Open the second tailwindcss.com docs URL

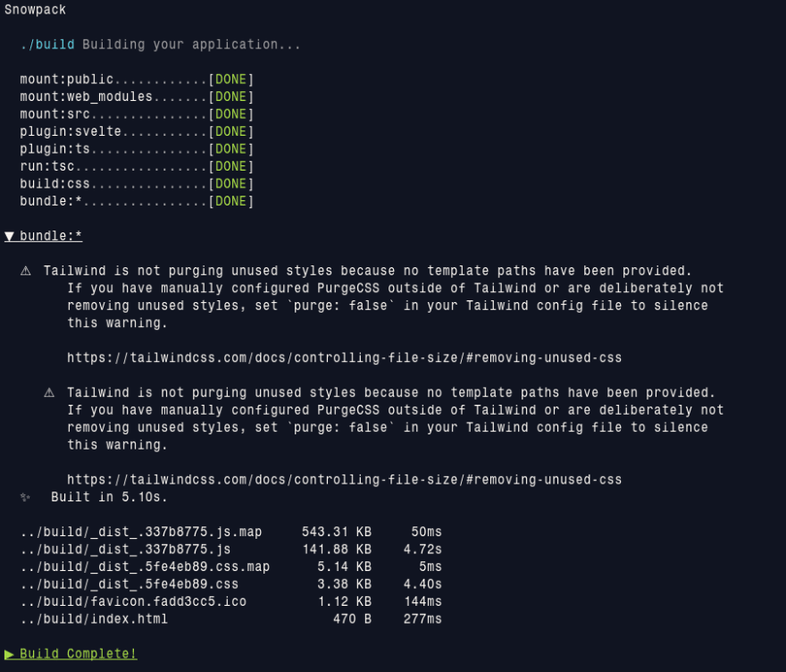pyautogui.click(x=345, y=480)
